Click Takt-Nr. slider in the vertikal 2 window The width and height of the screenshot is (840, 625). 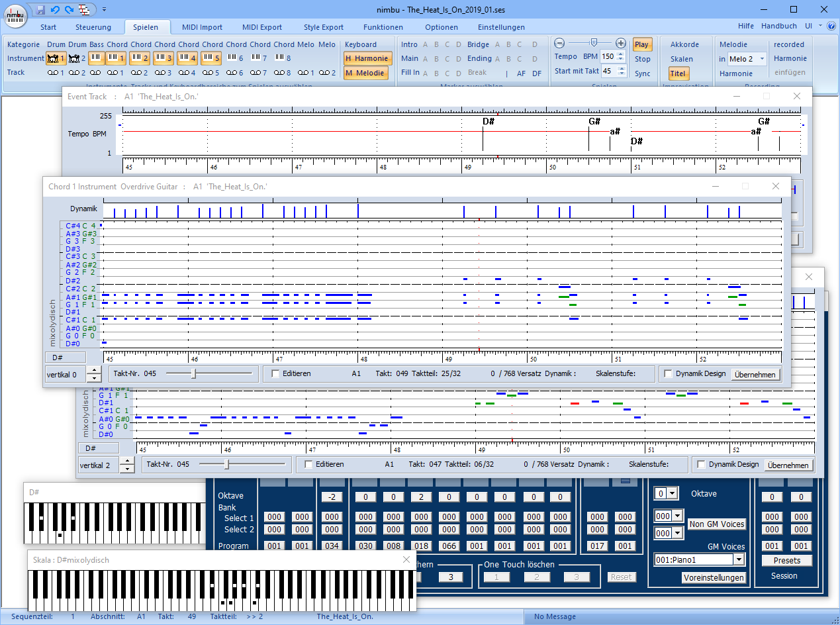[x=242, y=465]
